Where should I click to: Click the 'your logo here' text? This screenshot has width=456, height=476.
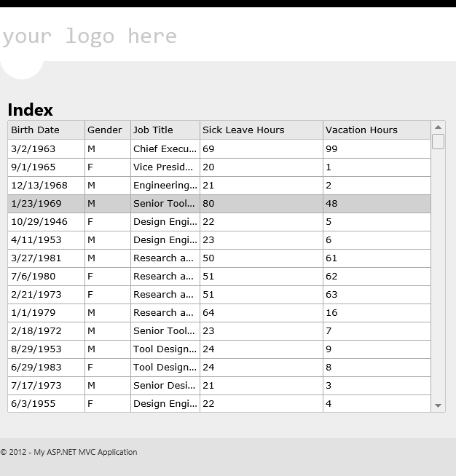click(90, 37)
